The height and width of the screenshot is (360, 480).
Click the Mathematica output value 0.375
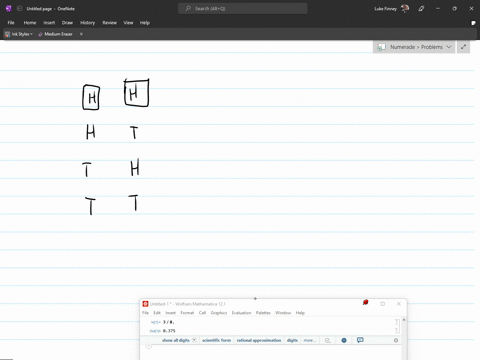pos(169,331)
